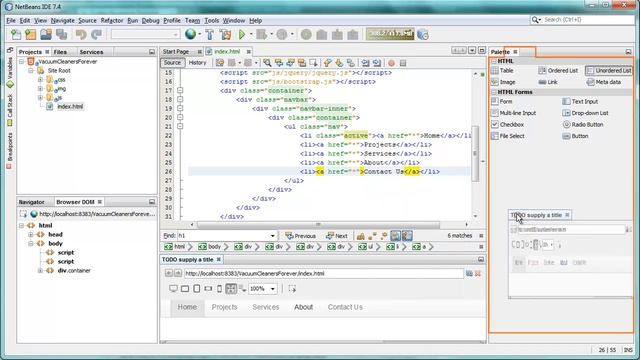The image size is (640, 360).
Task: Click the Clean and Build icon
Action: coord(225,35)
